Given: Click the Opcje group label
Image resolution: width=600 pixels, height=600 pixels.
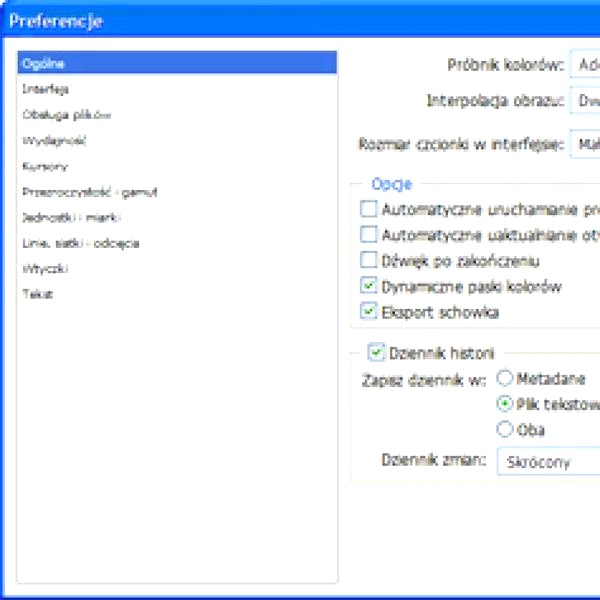Looking at the screenshot, I should click(392, 184).
